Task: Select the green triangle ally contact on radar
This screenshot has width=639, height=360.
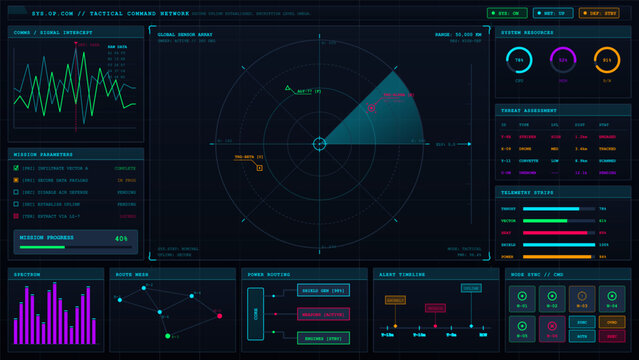Action: pos(288,88)
